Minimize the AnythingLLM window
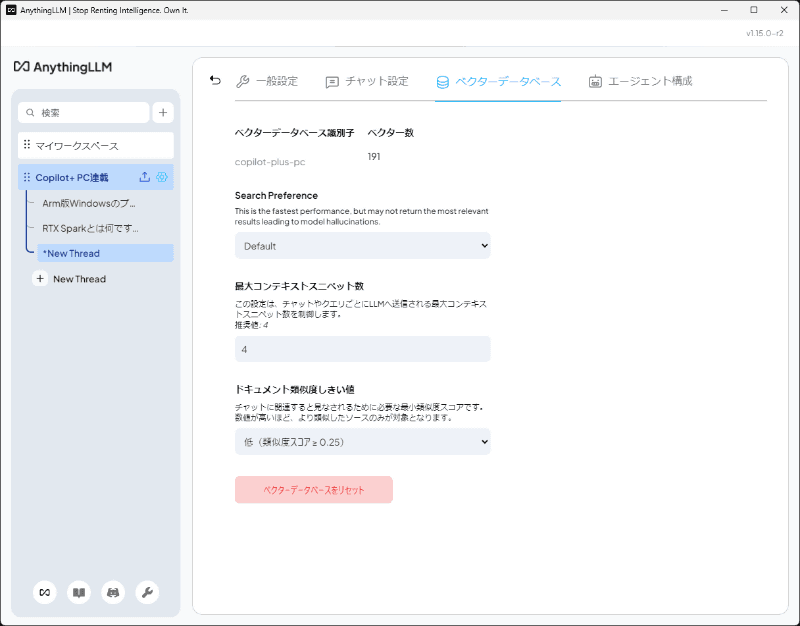This screenshot has height=626, width=800. tap(724, 10)
